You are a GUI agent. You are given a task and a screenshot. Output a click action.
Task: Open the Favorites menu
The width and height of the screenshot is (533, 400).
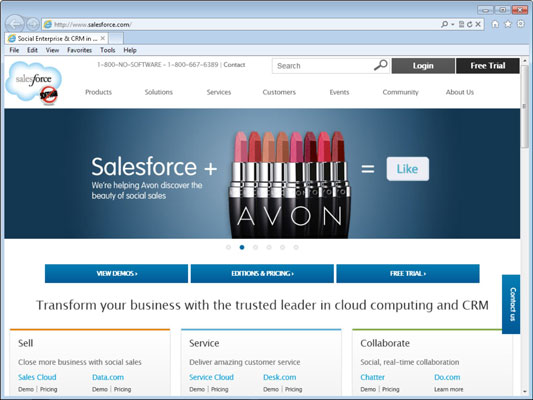click(x=80, y=50)
